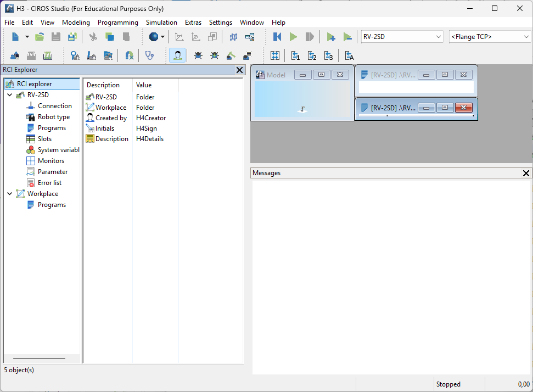Viewport: 533px width, 392px height.
Task: Click the Cut scissors icon
Action: point(93,37)
